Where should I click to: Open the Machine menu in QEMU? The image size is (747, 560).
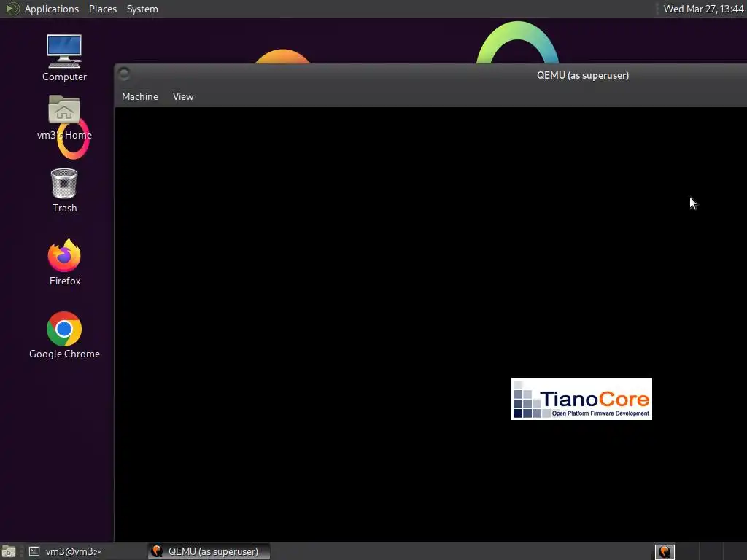(x=139, y=96)
